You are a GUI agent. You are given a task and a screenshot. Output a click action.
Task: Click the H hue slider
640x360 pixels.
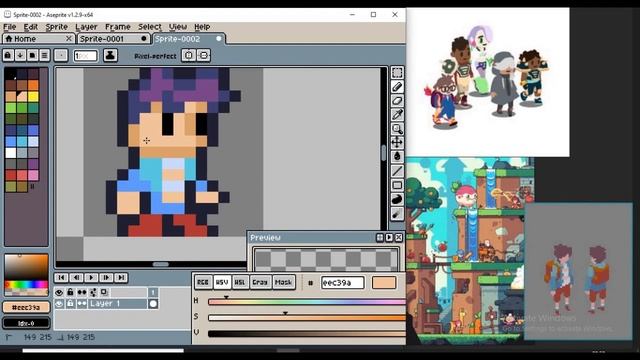pyautogui.click(x=307, y=302)
